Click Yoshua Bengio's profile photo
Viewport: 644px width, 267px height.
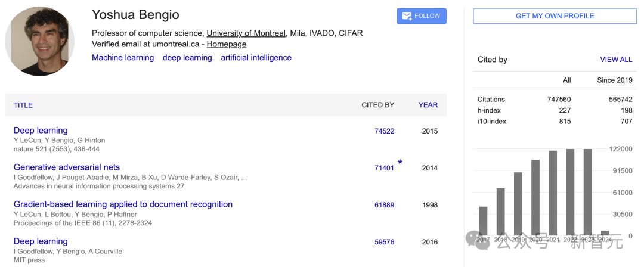point(39,41)
